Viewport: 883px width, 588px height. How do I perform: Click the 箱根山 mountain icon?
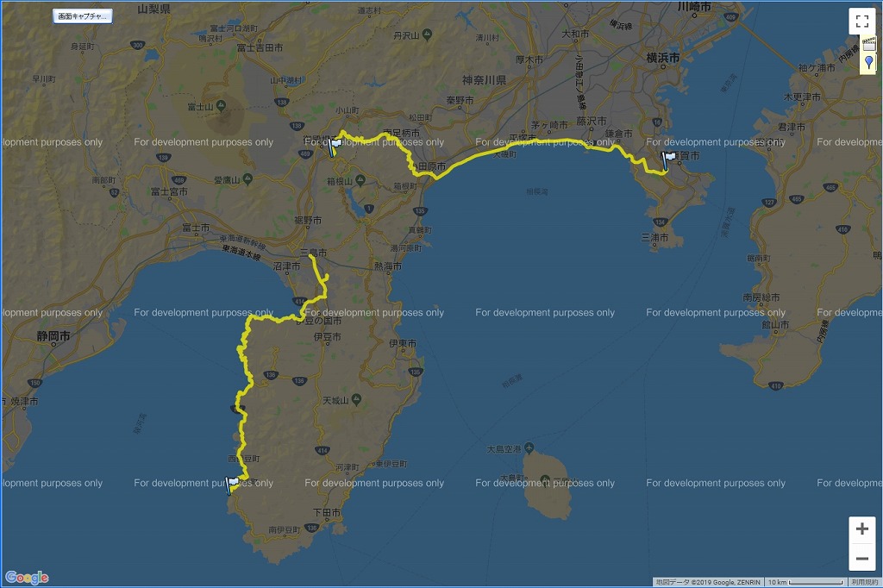pos(360,180)
